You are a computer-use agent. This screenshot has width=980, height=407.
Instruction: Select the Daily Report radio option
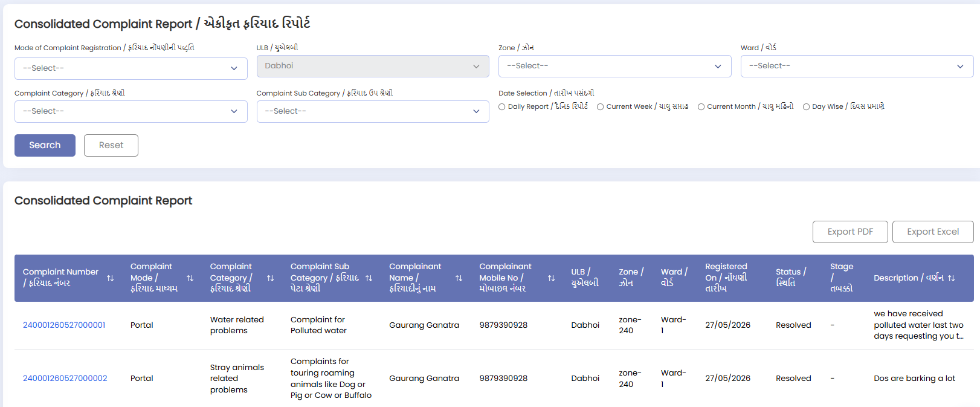click(x=502, y=107)
